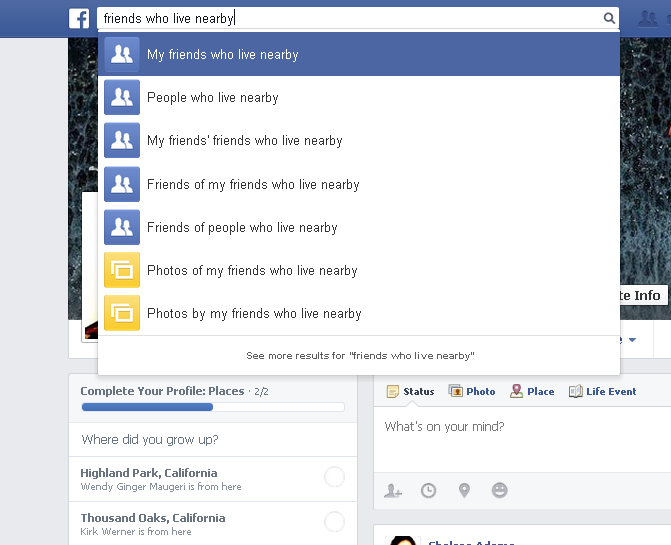This screenshot has width=671, height=545.
Task: Open the dropdown arrow below the cover photo
Action: click(632, 340)
